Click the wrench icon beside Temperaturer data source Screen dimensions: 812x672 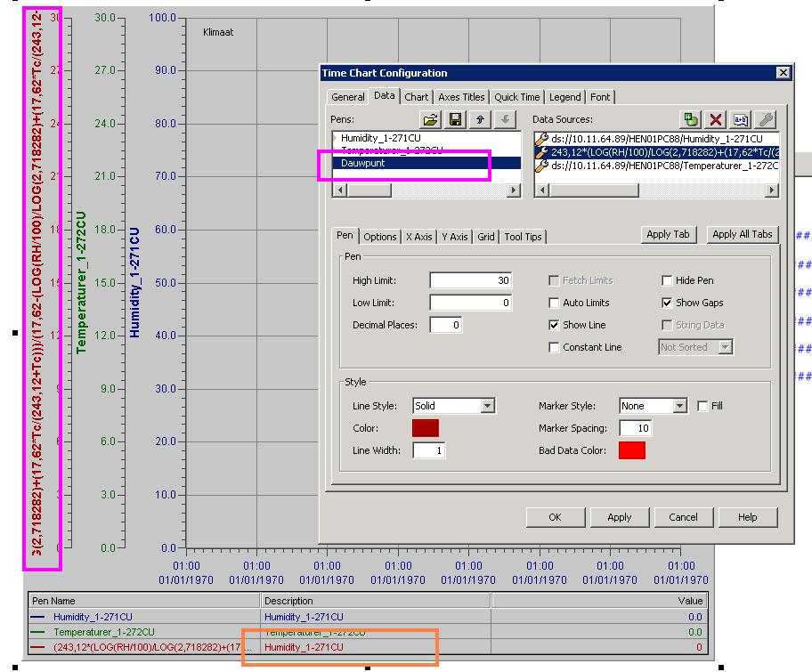pos(540,166)
